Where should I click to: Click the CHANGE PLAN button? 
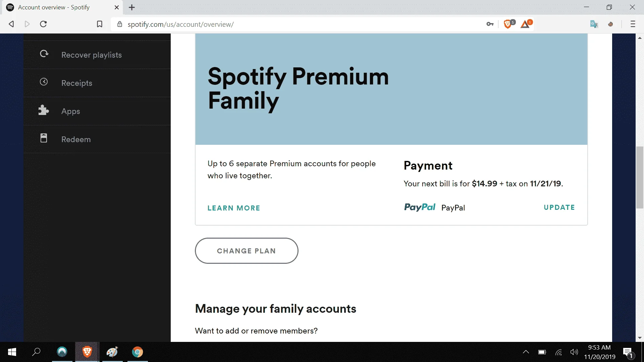click(x=247, y=251)
